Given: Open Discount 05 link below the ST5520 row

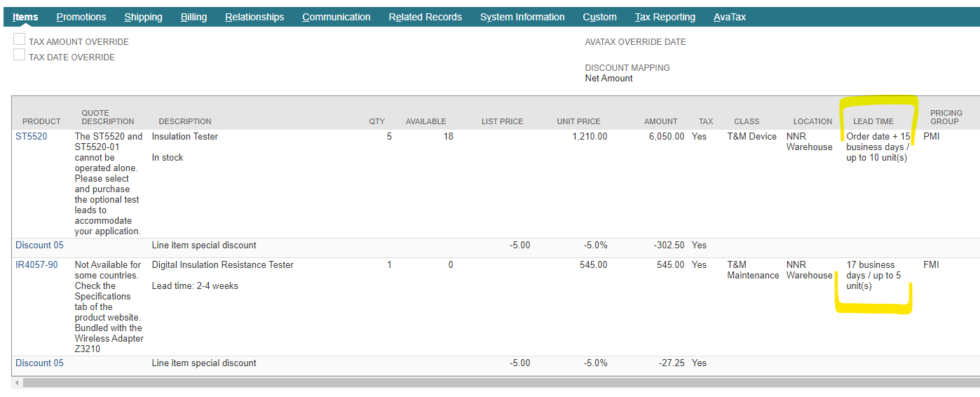Looking at the screenshot, I should (39, 245).
